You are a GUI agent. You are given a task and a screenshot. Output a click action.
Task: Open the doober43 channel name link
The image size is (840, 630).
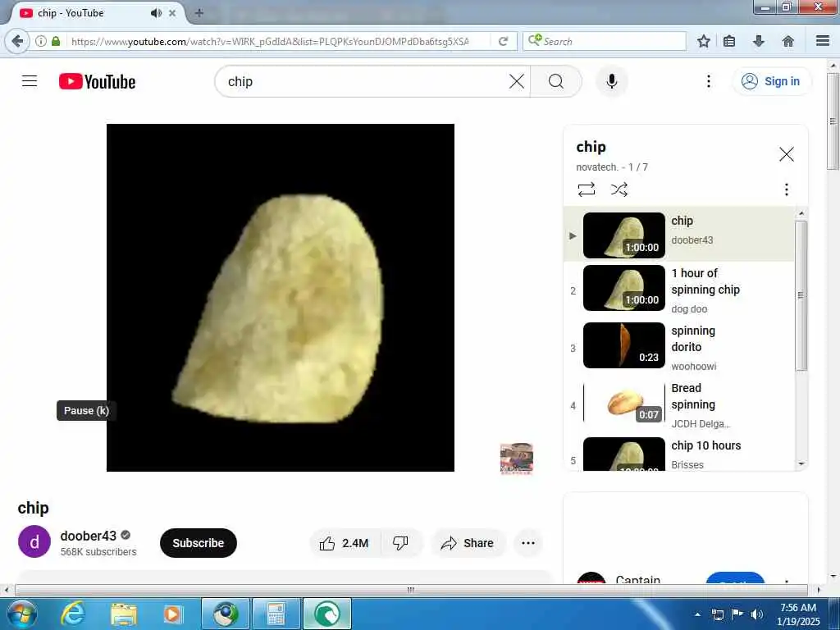coord(88,536)
